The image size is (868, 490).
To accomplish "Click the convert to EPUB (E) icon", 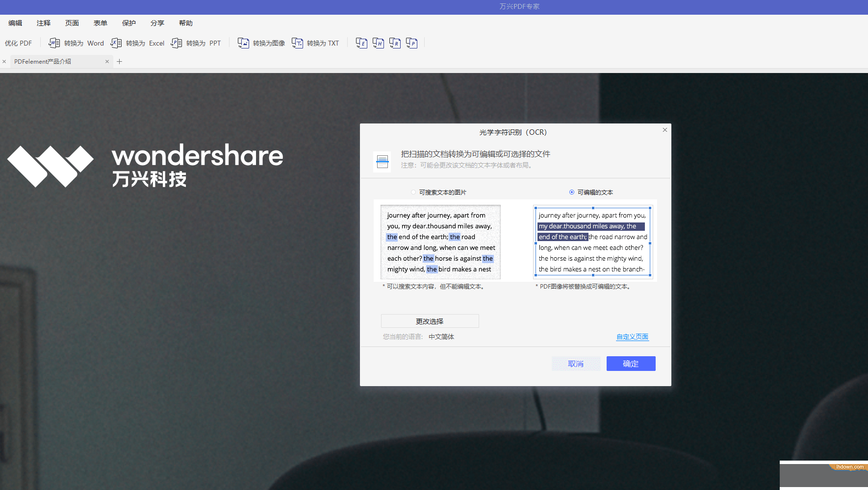I will click(x=361, y=43).
